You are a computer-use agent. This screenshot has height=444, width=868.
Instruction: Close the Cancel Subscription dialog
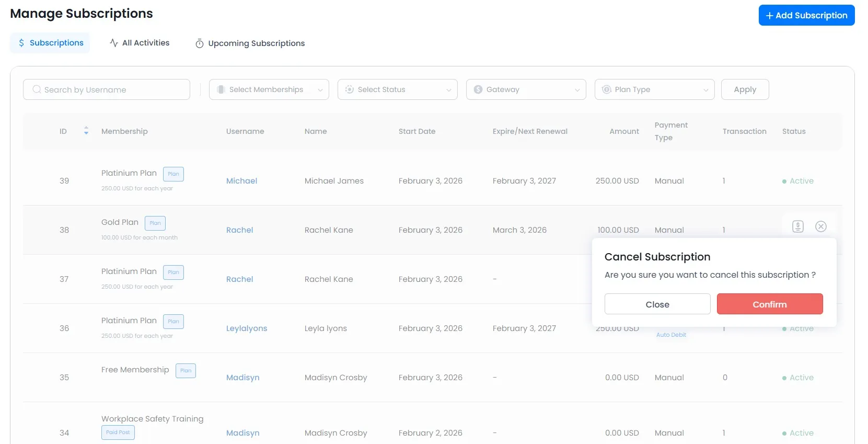657,304
